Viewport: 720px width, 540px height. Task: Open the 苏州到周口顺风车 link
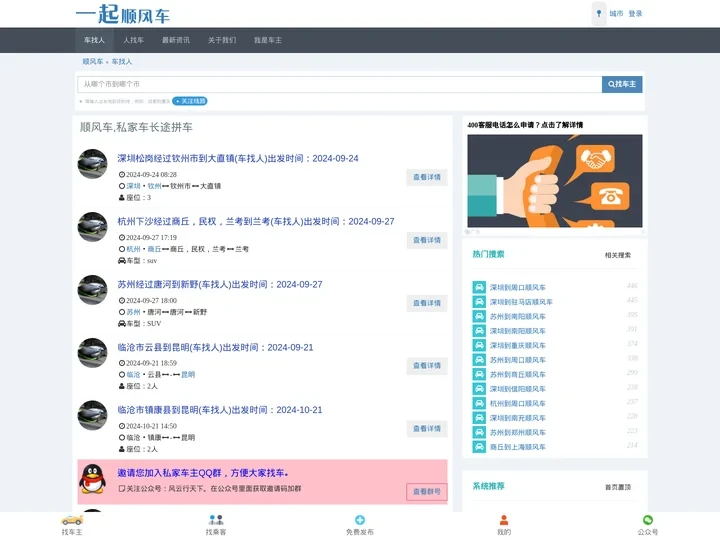518,360
